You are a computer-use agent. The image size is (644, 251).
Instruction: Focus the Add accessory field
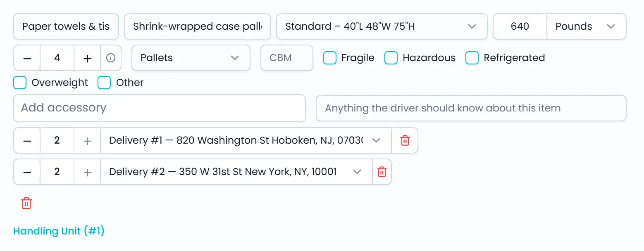(160, 108)
